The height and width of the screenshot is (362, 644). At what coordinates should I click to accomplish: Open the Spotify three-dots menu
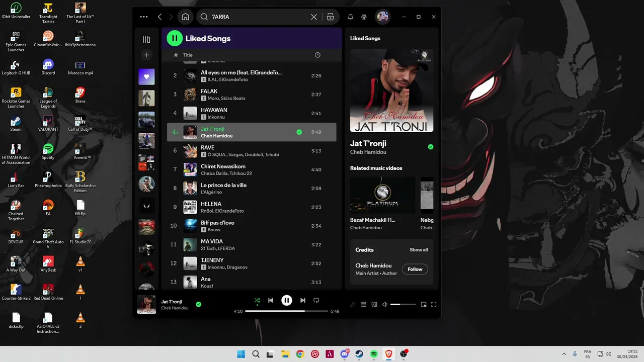point(144,17)
